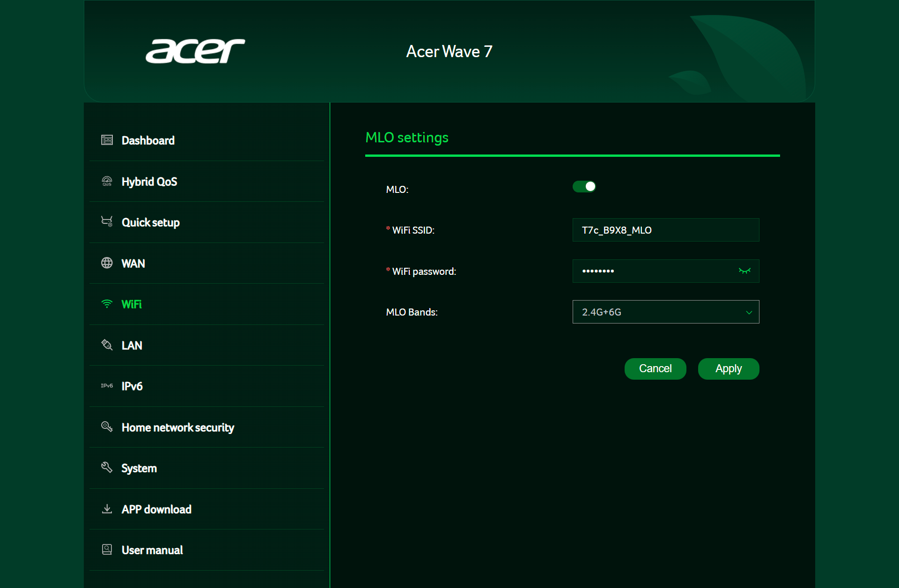Apply the MLO settings
The height and width of the screenshot is (588, 899).
[729, 369]
